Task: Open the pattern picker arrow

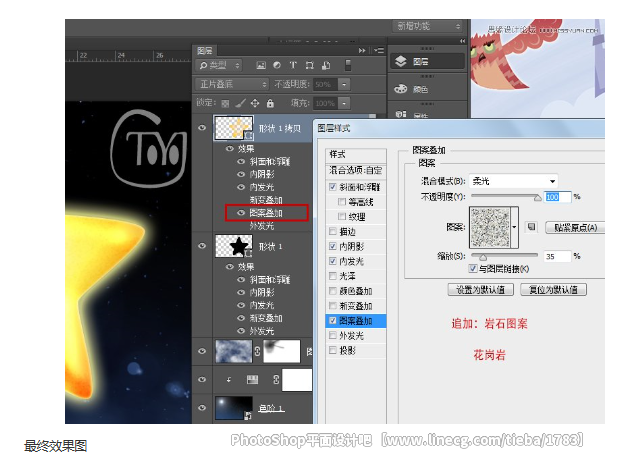Action: (515, 227)
